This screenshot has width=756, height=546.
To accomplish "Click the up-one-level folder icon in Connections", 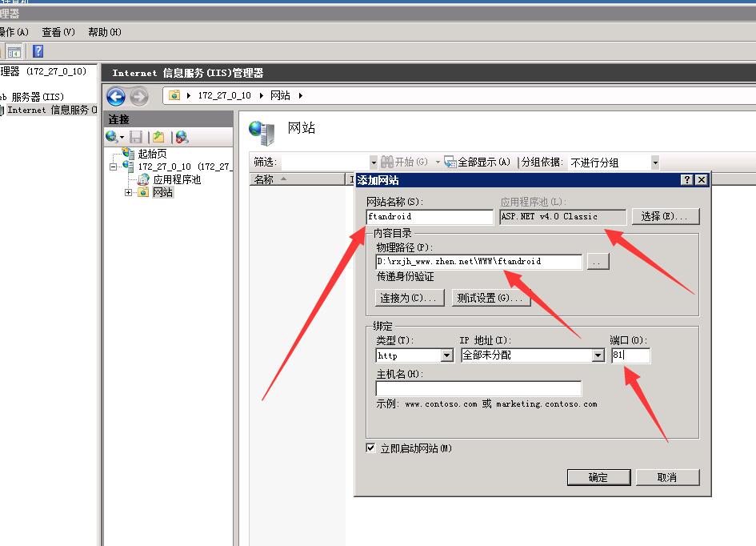I will (158, 138).
